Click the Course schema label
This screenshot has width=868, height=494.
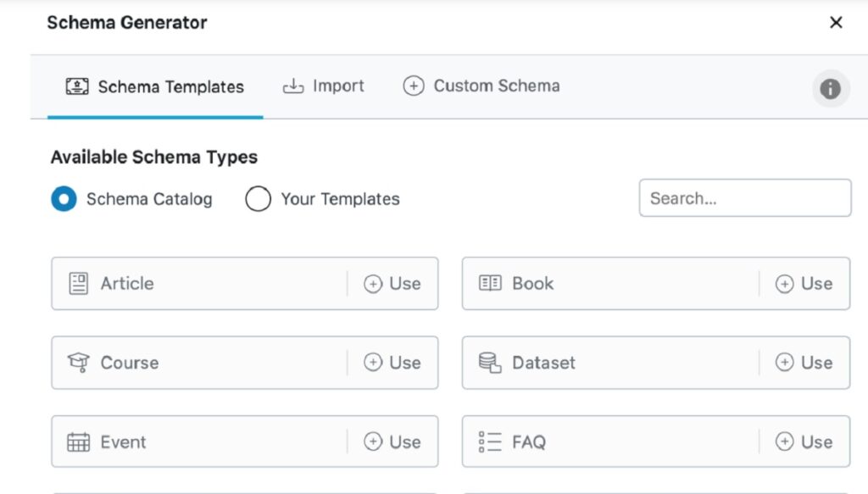[130, 363]
